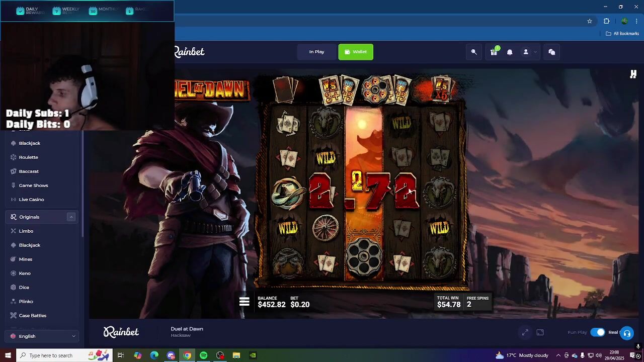Bookmark this page with the star icon
This screenshot has width=644, height=362.
(590, 21)
